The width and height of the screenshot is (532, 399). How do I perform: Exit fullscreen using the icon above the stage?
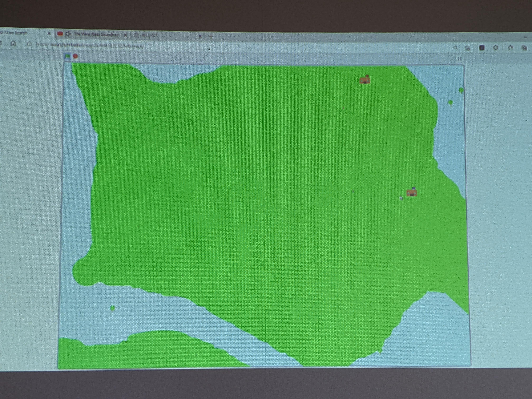click(x=459, y=59)
